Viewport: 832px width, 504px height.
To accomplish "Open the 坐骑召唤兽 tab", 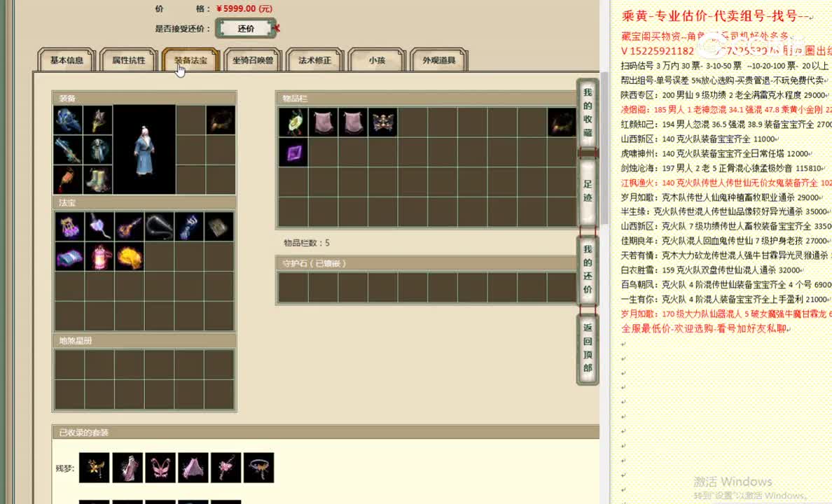I will 253,60.
